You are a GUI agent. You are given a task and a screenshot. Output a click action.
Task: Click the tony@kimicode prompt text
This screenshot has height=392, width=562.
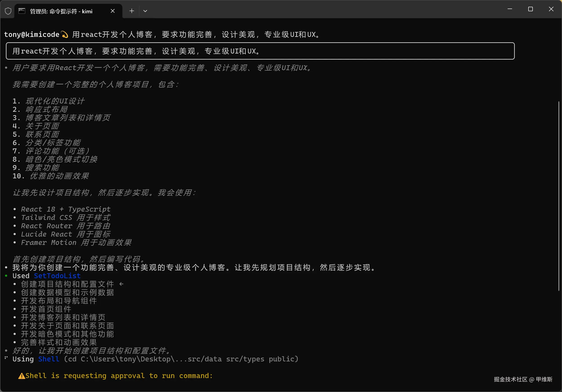coord(31,35)
